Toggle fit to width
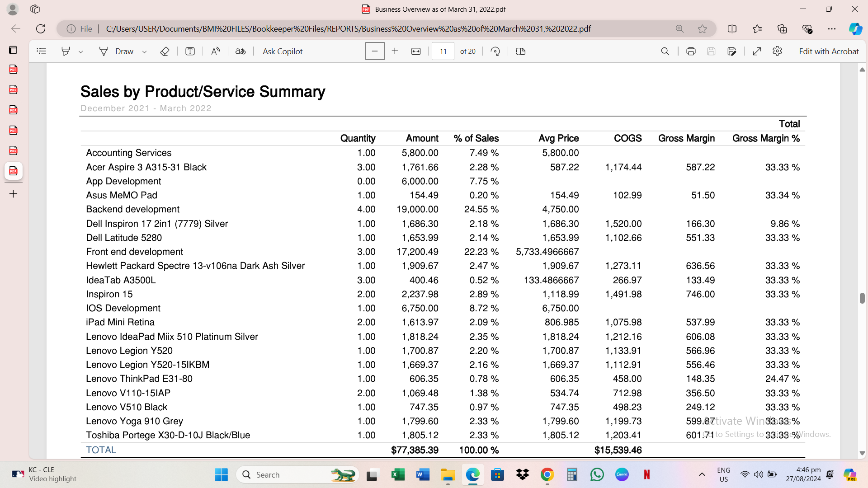The height and width of the screenshot is (488, 868). pyautogui.click(x=416, y=51)
